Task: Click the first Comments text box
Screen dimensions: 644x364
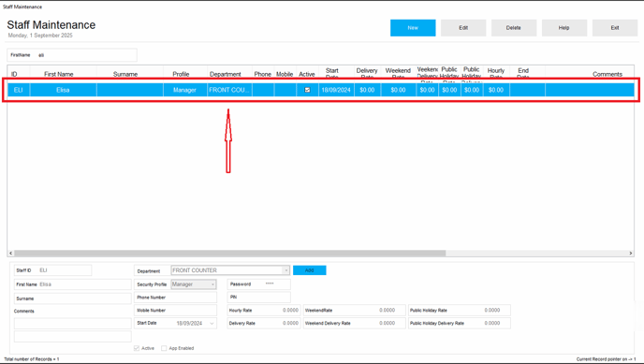Action: [73, 324]
